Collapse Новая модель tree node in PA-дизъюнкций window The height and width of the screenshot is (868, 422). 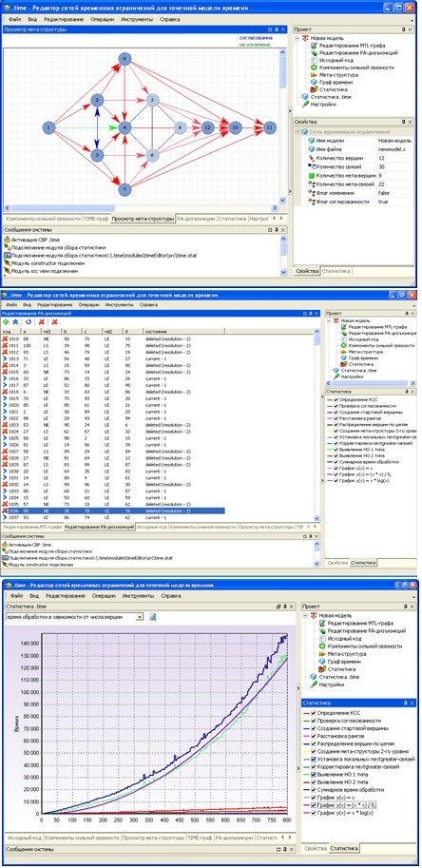click(x=329, y=320)
